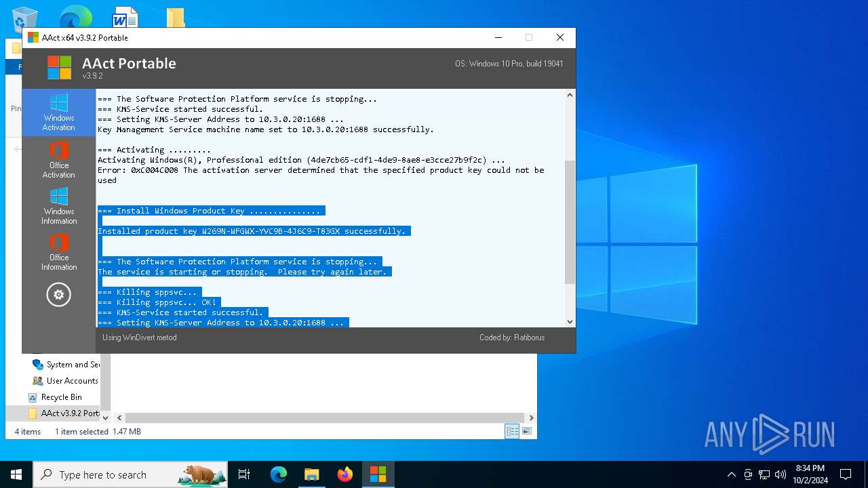Click 'OS: Windows 10 Pro, build 19041' text

(509, 64)
